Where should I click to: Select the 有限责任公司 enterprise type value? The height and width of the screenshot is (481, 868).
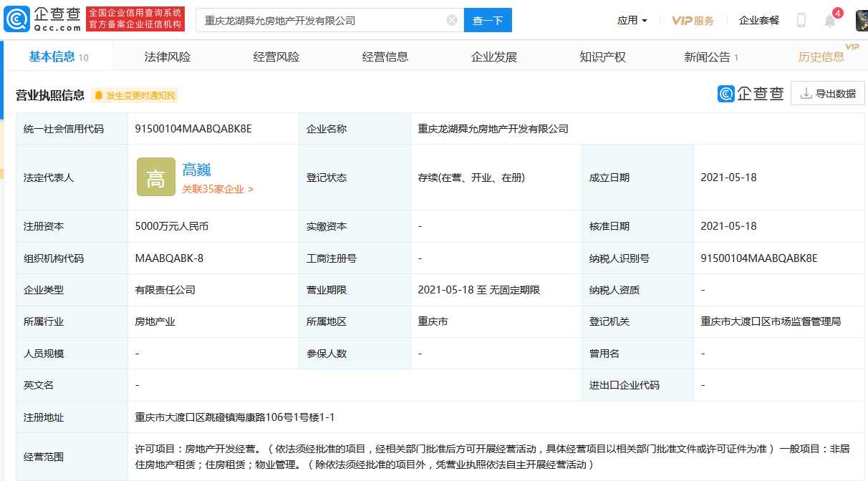[x=165, y=290]
